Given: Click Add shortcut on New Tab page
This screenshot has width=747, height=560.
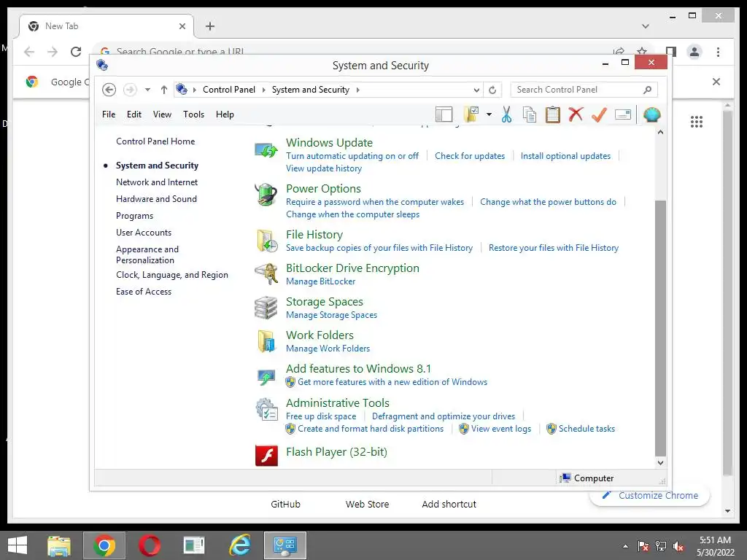Looking at the screenshot, I should point(449,505).
